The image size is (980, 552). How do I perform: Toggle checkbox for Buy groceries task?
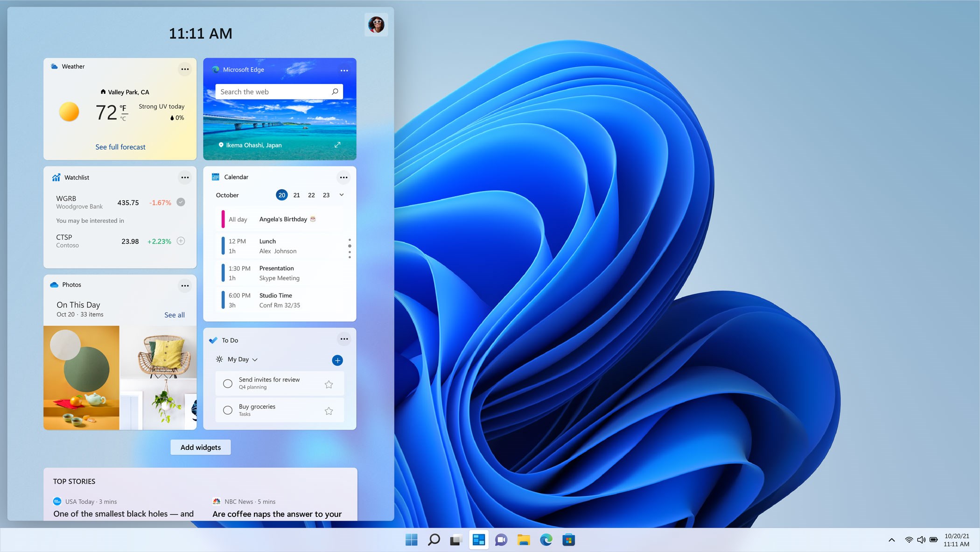pyautogui.click(x=227, y=410)
